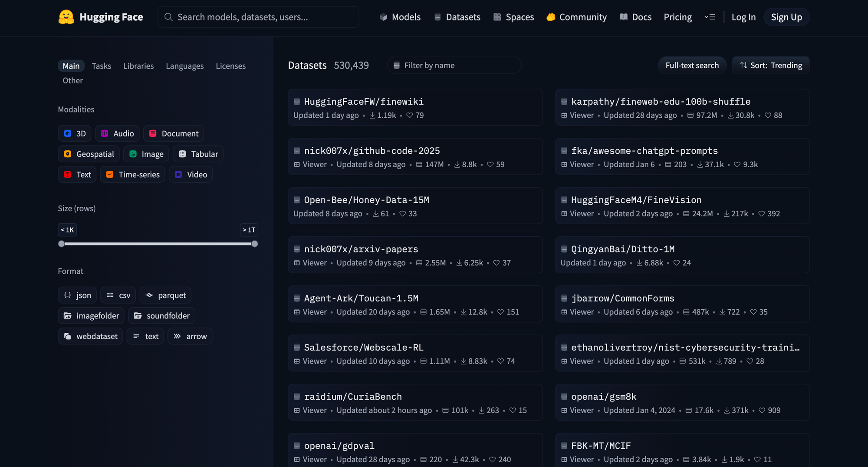The width and height of the screenshot is (868, 467).
Task: Open the Licenses filter tab
Action: pyautogui.click(x=230, y=66)
